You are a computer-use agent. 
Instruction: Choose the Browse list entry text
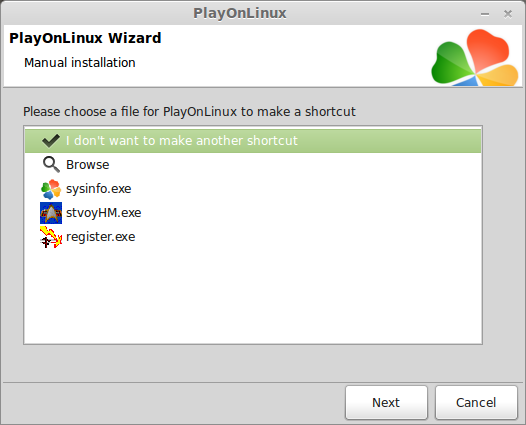coord(88,165)
